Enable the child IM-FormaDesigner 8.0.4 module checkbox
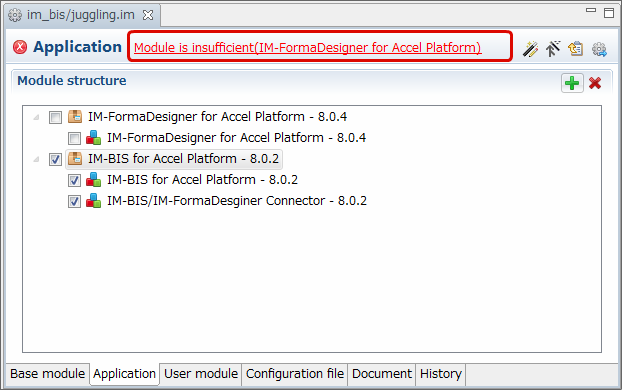 click(x=74, y=138)
